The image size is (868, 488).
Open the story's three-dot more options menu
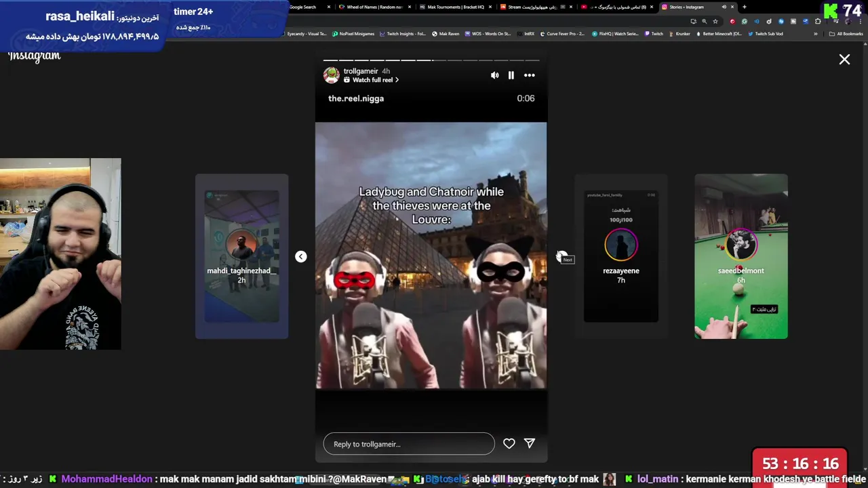(x=530, y=75)
